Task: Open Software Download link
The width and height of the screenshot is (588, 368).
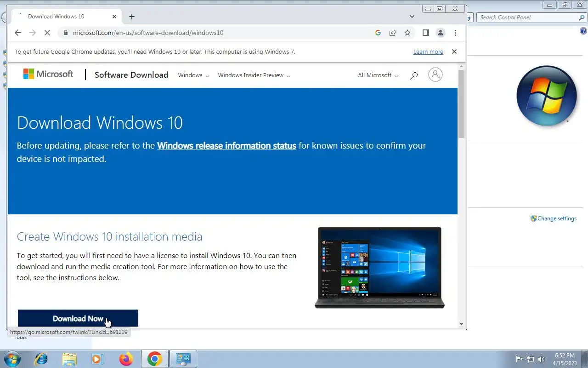Action: coord(131,75)
